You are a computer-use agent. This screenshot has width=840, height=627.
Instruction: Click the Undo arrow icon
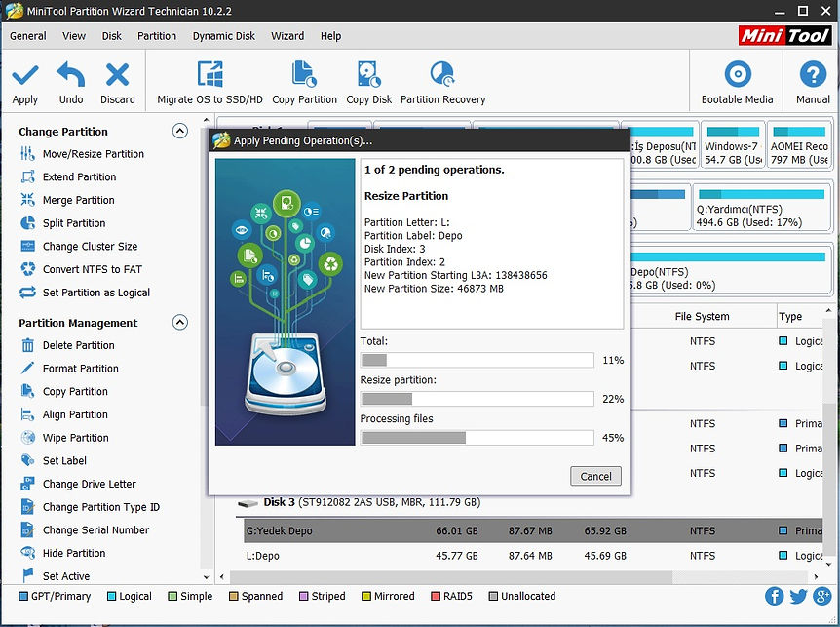click(x=71, y=74)
